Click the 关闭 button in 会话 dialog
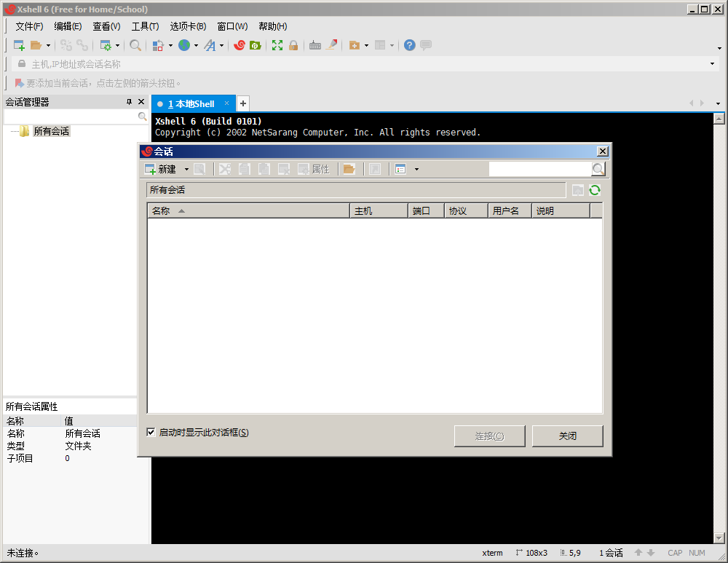Image resolution: width=728 pixels, height=563 pixels. [567, 436]
